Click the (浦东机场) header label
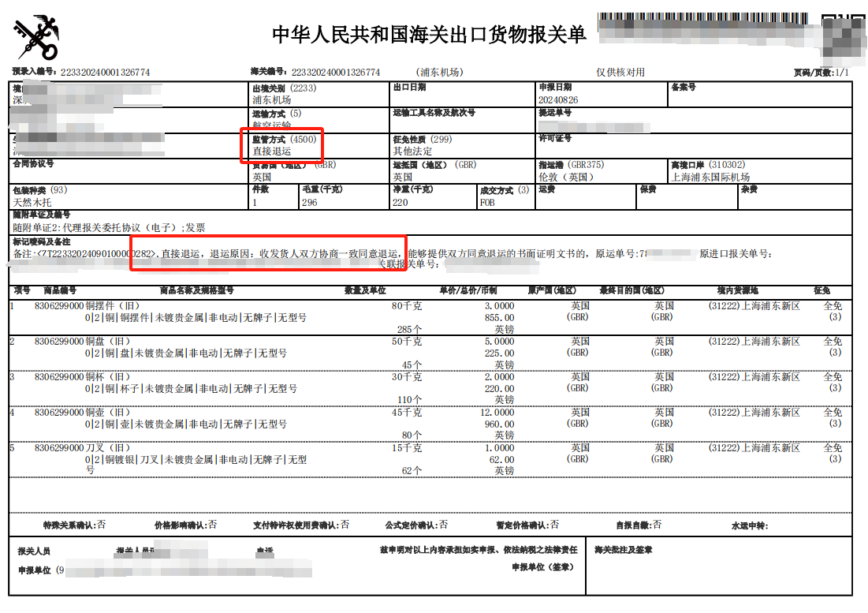 (439, 73)
